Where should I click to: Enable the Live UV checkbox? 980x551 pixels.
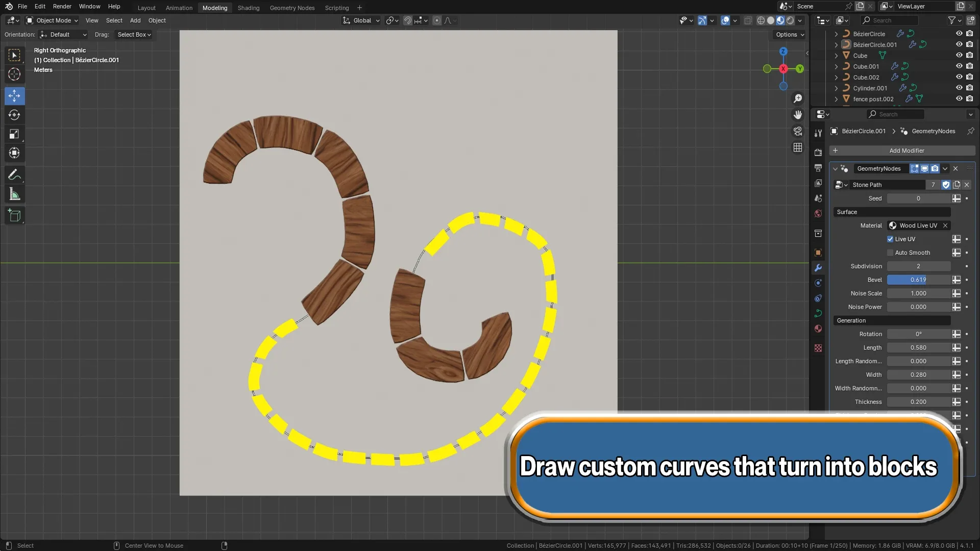[890, 239]
